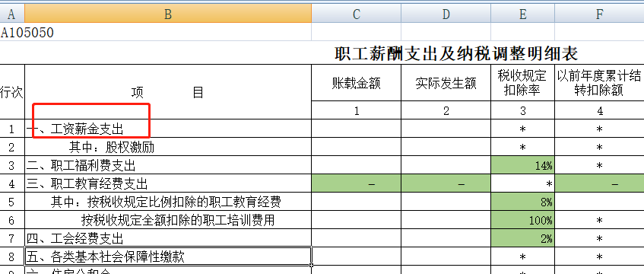Click the green dash cell in column F
The image size is (644, 274).
pos(599,183)
